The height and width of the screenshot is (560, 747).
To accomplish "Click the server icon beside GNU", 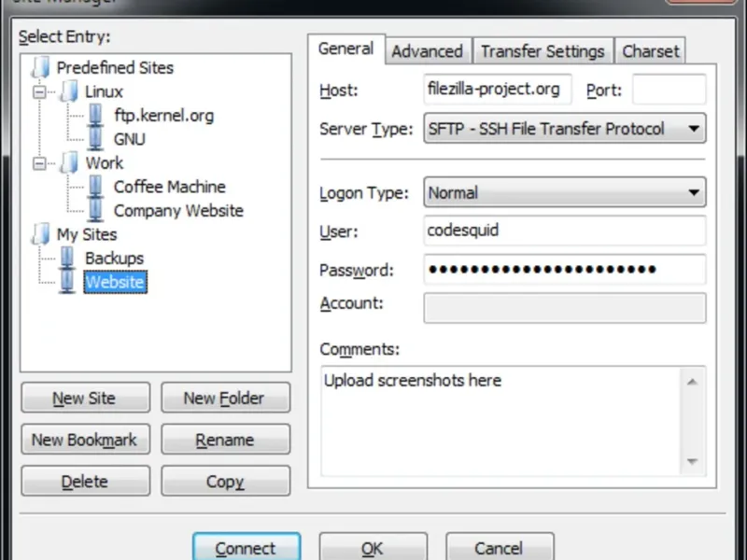I will [95, 139].
